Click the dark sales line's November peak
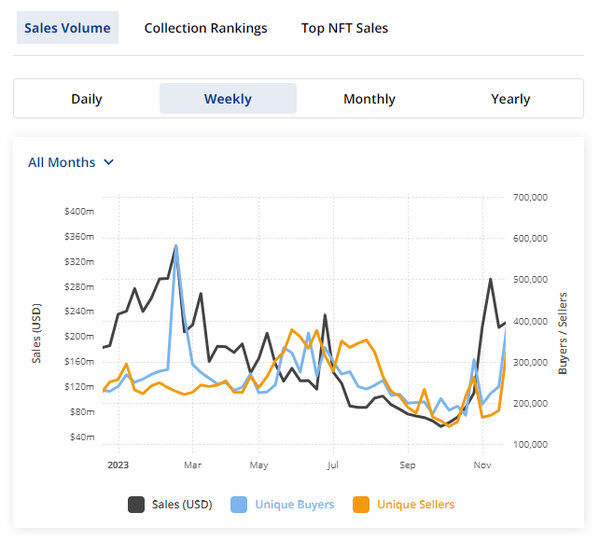Image resolution: width=600 pixels, height=541 pixels. pos(490,279)
